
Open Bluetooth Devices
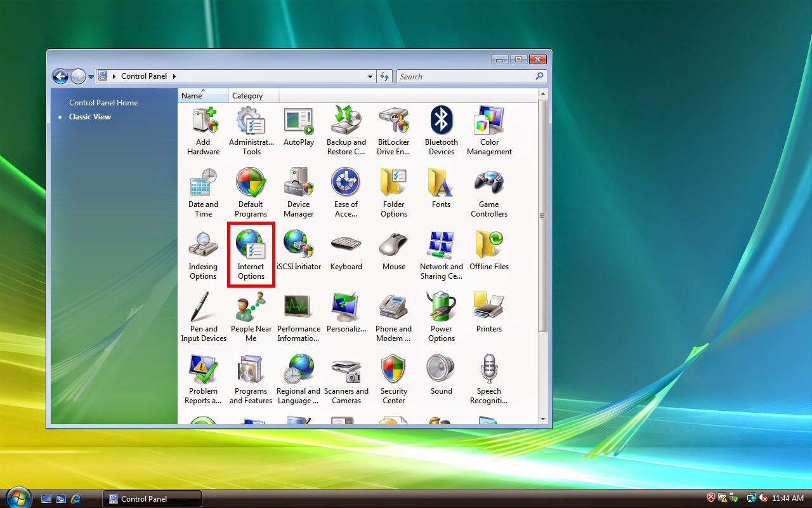(x=442, y=131)
